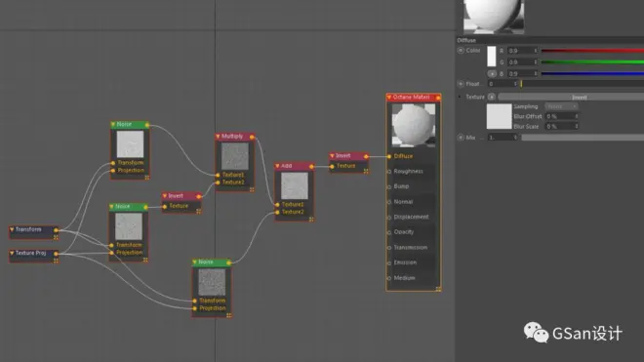The image size is (644, 362).
Task: Toggle the Float radio button
Action: pyautogui.click(x=461, y=84)
